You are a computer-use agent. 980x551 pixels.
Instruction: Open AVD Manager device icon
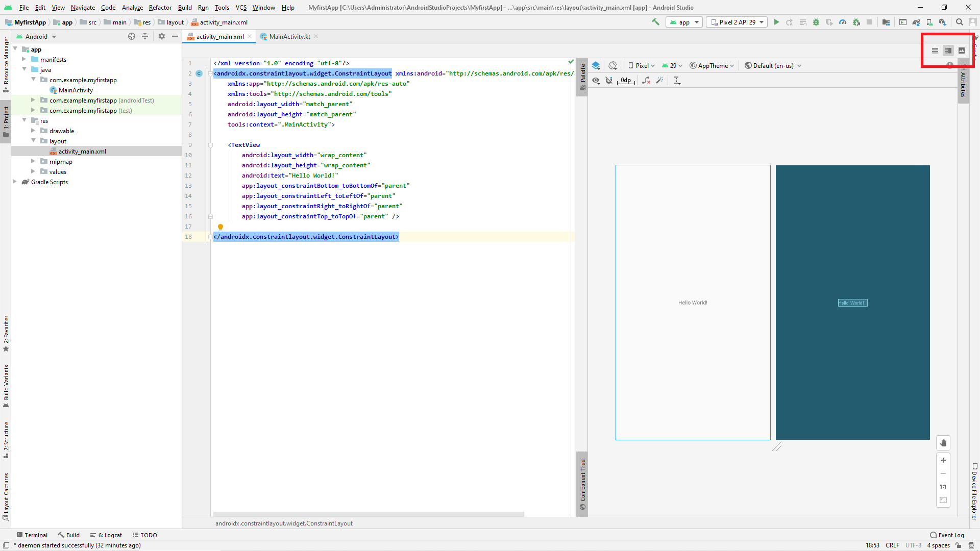pos(929,22)
